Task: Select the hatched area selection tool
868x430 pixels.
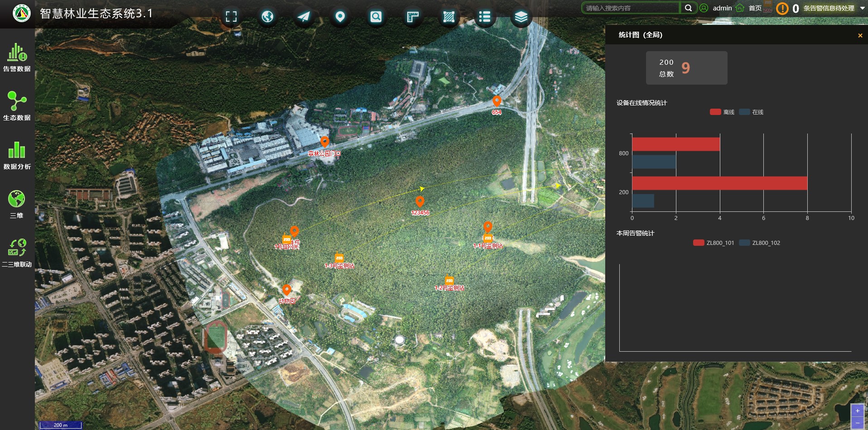Action: click(x=448, y=17)
